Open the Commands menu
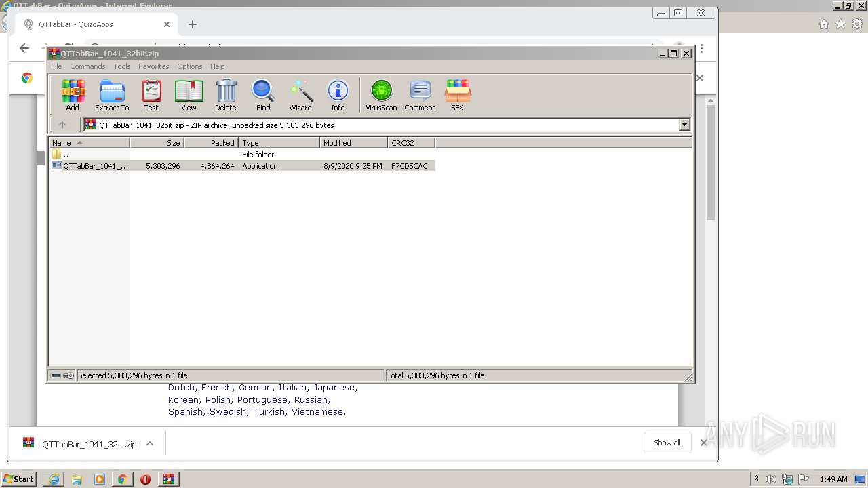Image resolution: width=868 pixels, height=488 pixels. [87, 66]
